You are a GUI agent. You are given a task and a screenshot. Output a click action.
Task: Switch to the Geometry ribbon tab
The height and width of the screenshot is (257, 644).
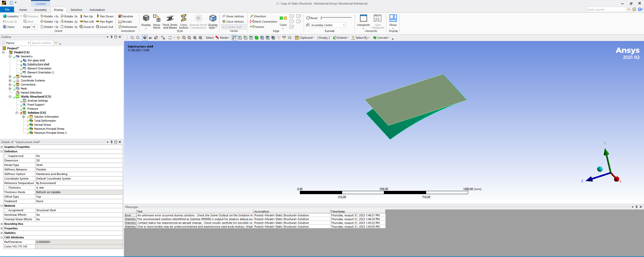tap(40, 10)
